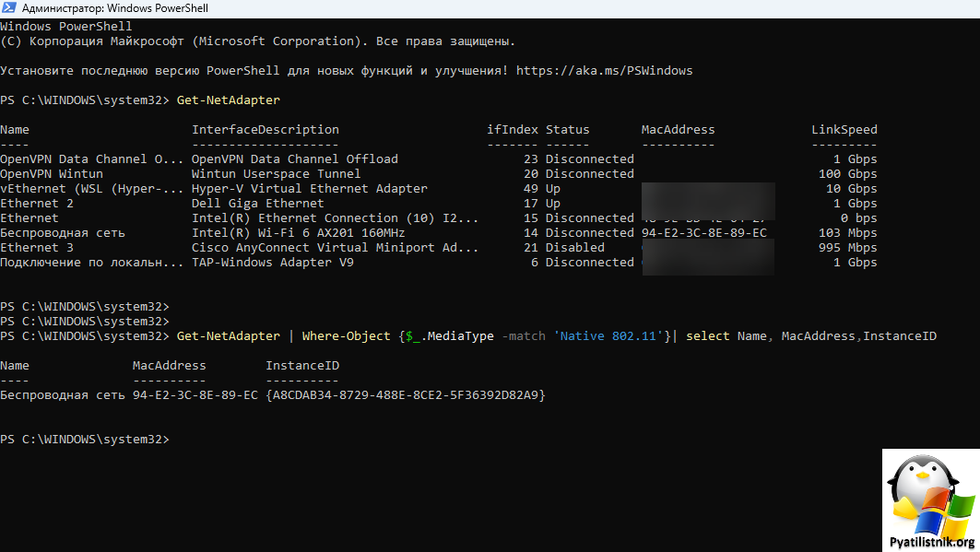Click 'Dell Giga Ethernet' description
This screenshot has width=980, height=552.
pos(258,204)
